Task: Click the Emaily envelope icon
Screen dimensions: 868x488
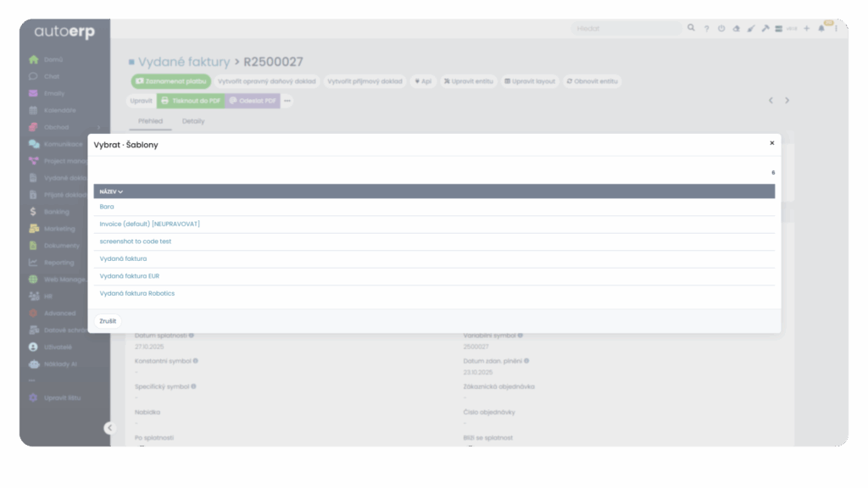Action: 33,93
